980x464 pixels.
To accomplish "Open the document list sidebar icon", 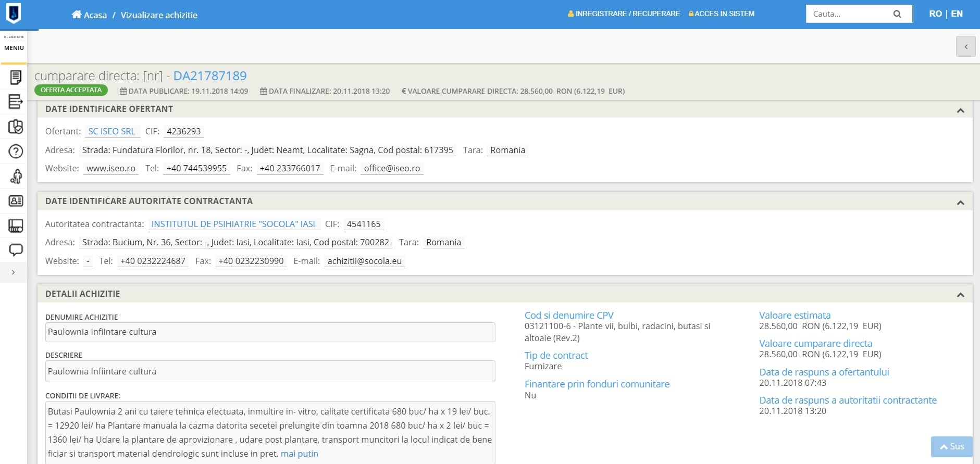I will (16, 77).
